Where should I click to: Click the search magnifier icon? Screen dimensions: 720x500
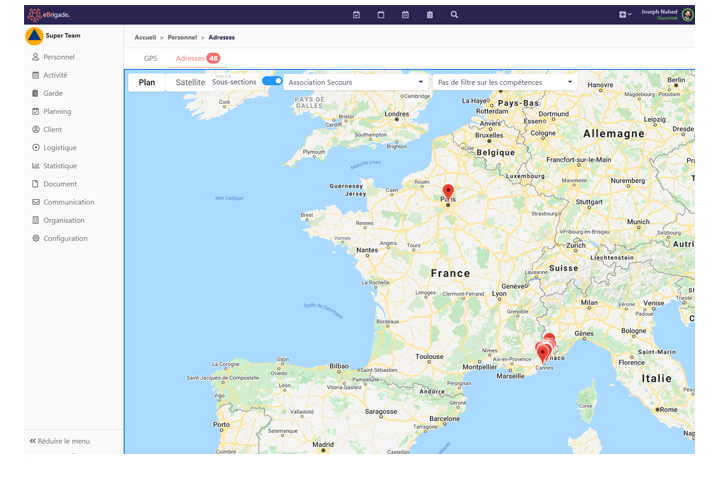[x=454, y=15]
